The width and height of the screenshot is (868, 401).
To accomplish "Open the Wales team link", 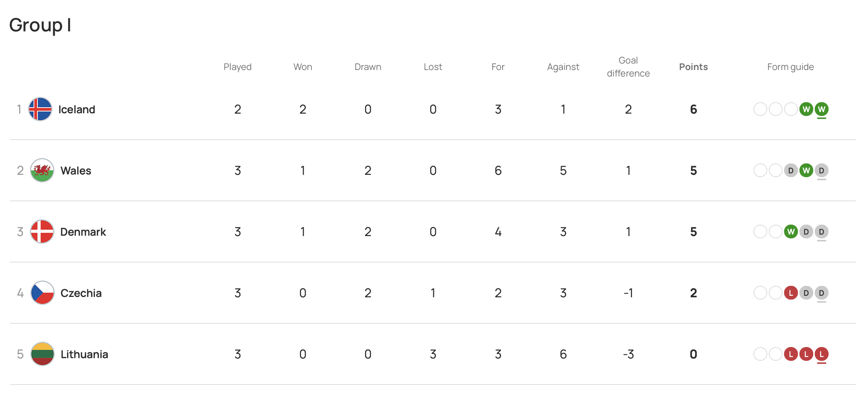I will click(x=76, y=171).
